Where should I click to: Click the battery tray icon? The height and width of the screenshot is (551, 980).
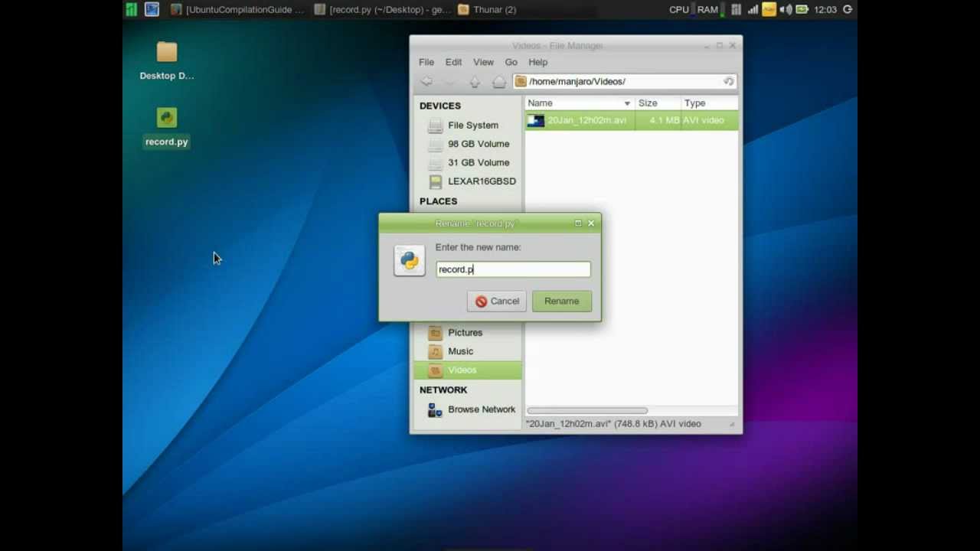click(x=802, y=9)
